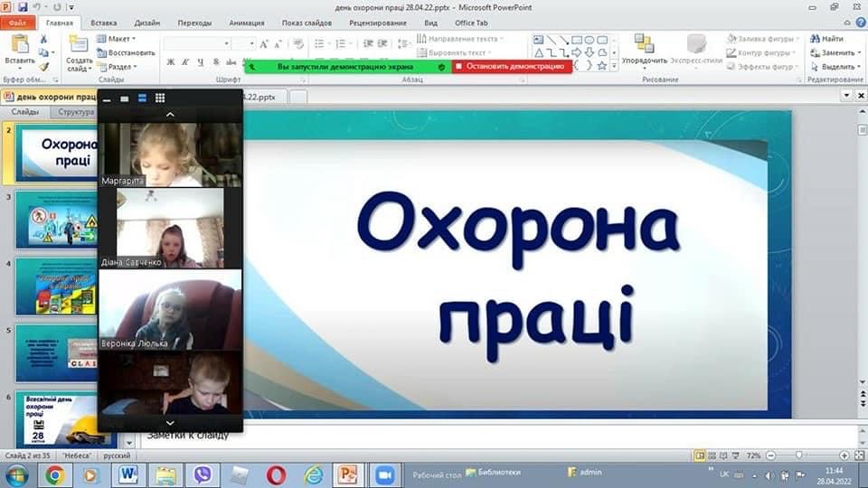The width and height of the screenshot is (868, 488).
Task: Switch Zoom panel to vertical strip view
Action: point(142,98)
